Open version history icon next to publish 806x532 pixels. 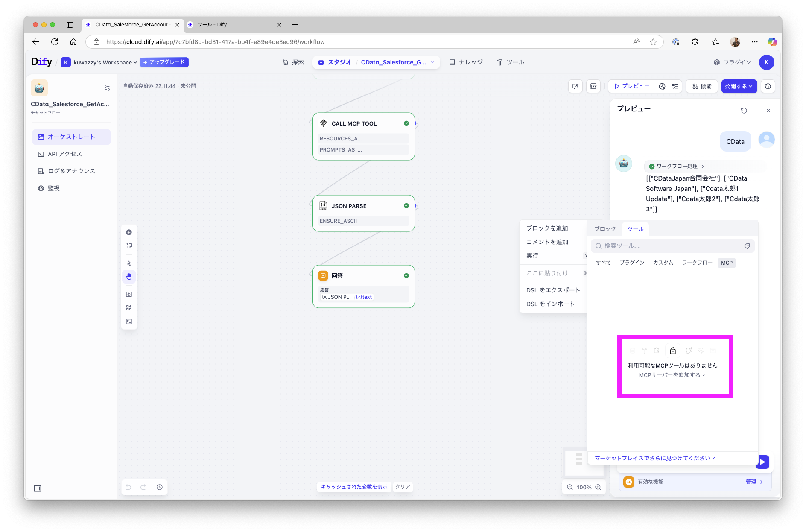click(x=768, y=86)
